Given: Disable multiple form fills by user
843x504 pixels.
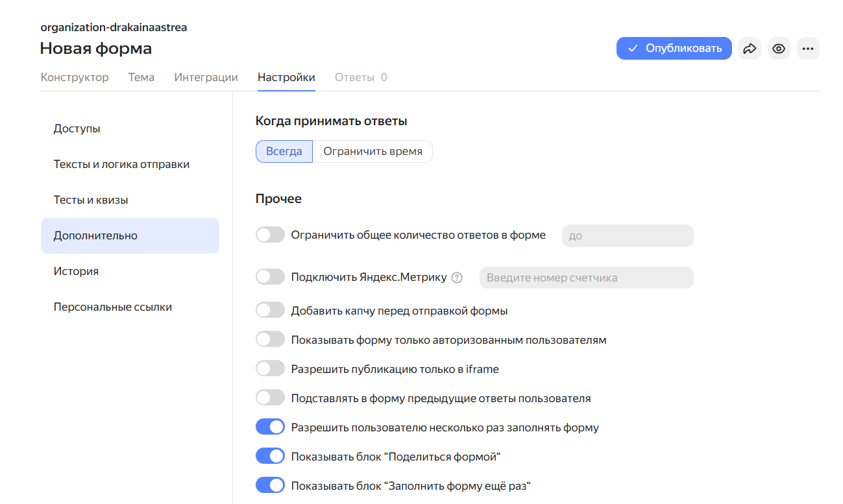Looking at the screenshot, I should 270,427.
